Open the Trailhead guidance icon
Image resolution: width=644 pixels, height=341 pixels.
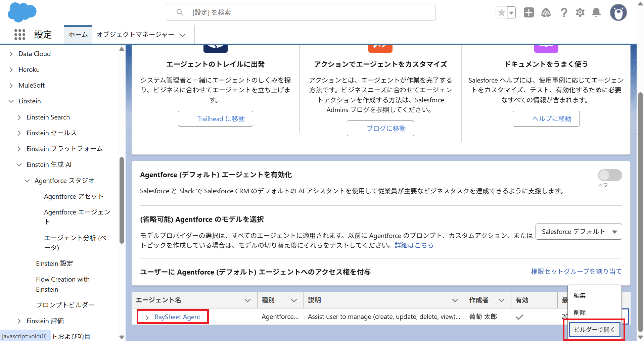point(546,13)
